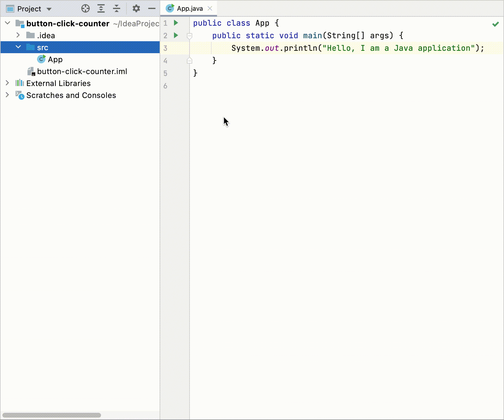This screenshot has width=504, height=420.
Task: Click the inspections checkmark indicator
Action: pyautogui.click(x=495, y=24)
